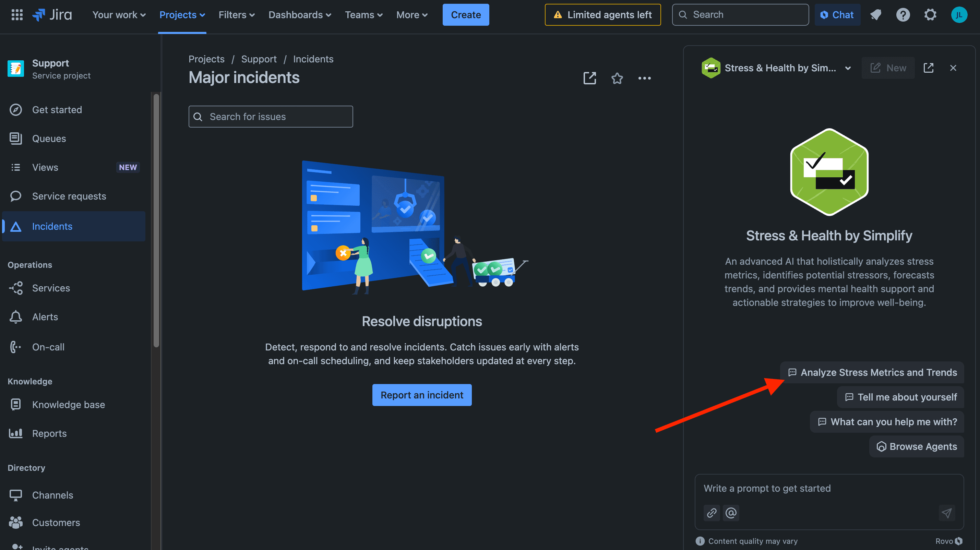Open Service requests in the sidebar

coord(74,196)
